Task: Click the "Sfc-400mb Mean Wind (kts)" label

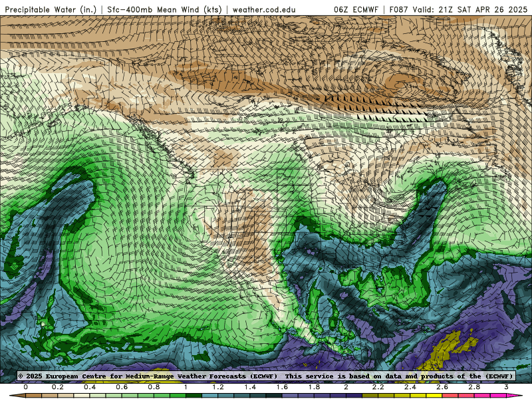Action: (164, 9)
